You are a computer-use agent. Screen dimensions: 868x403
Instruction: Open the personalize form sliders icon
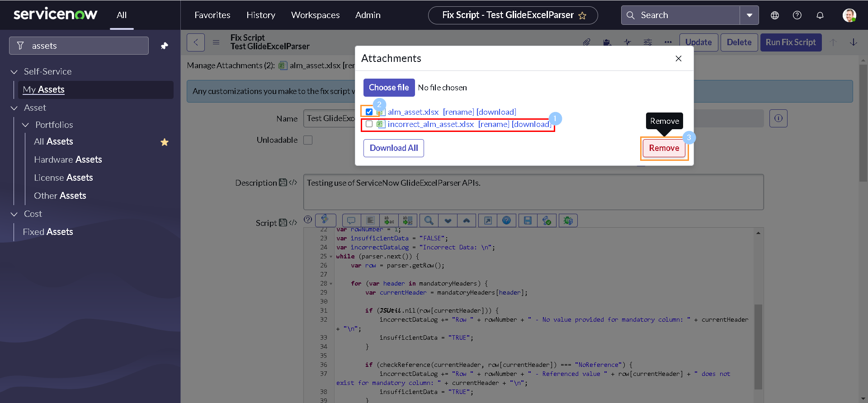click(x=648, y=42)
